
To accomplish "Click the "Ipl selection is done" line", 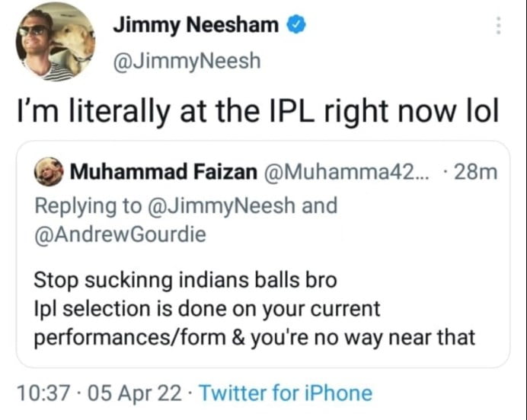I will tap(206, 309).
